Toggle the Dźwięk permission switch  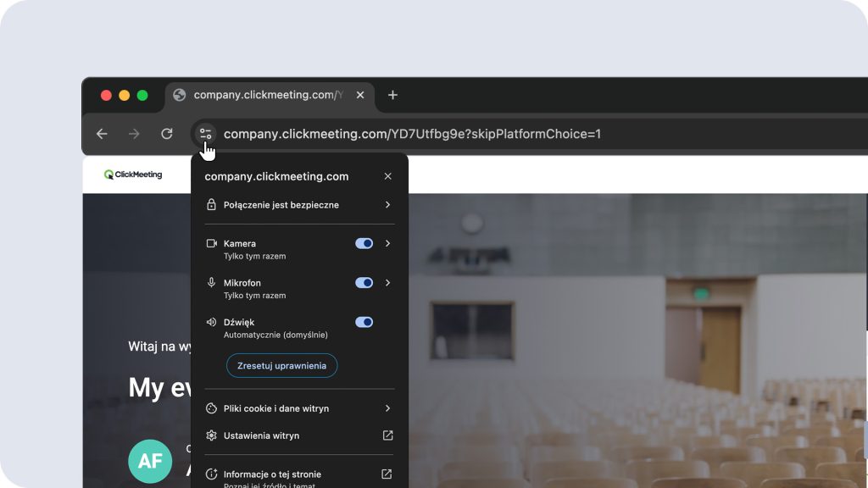[x=364, y=322]
